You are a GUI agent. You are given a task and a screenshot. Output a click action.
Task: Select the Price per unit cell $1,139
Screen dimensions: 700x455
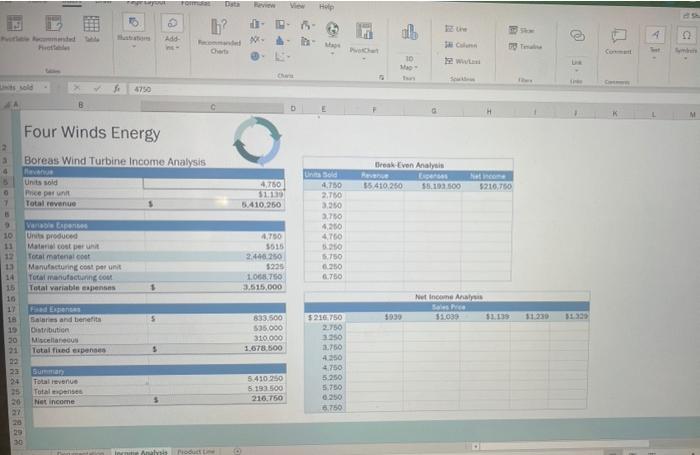point(213,194)
